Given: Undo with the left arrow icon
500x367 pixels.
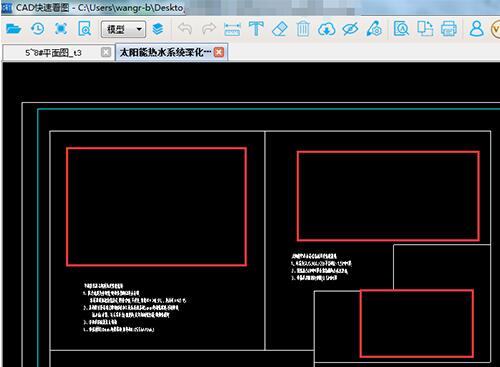Looking at the screenshot, I should (x=185, y=29).
